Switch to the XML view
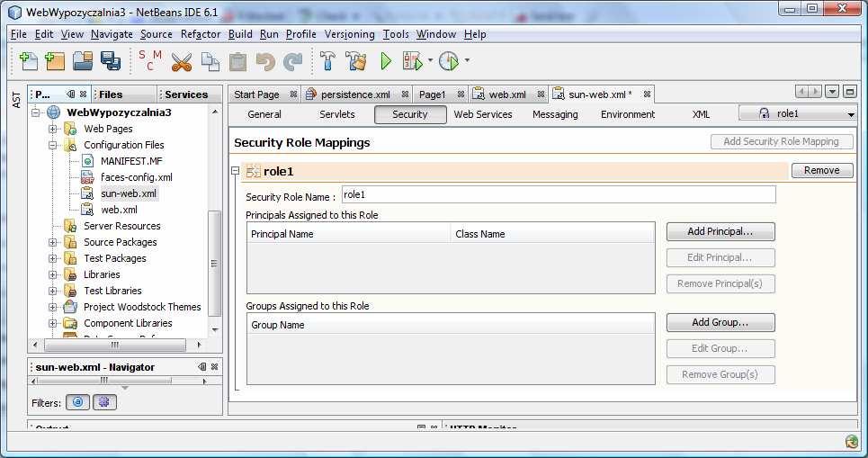 coord(701,114)
